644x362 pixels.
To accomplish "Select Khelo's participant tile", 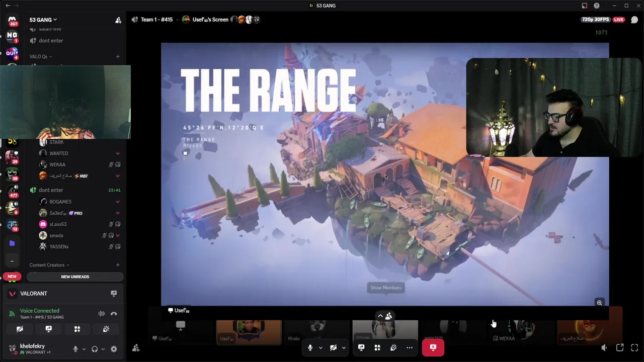I will pyautogui.click(x=317, y=332).
